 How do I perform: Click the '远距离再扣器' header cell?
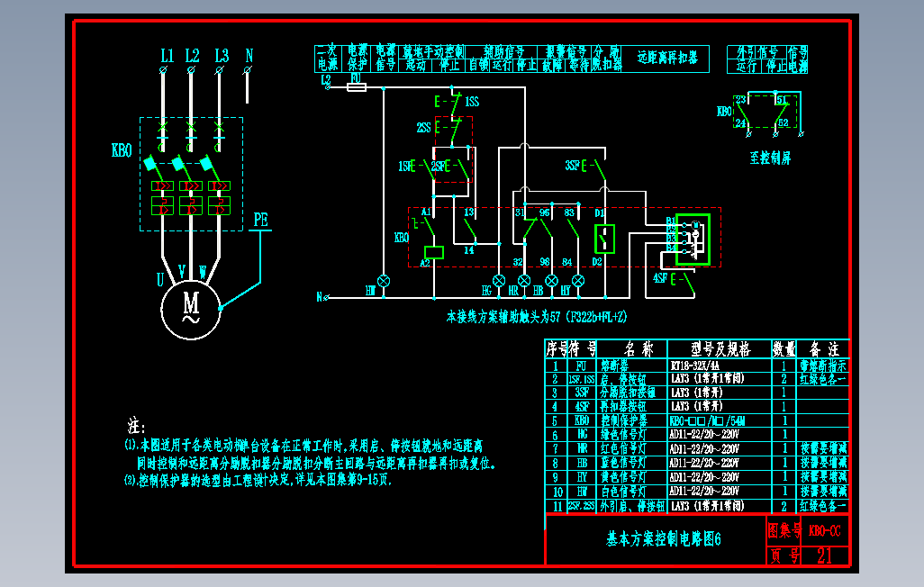[667, 58]
